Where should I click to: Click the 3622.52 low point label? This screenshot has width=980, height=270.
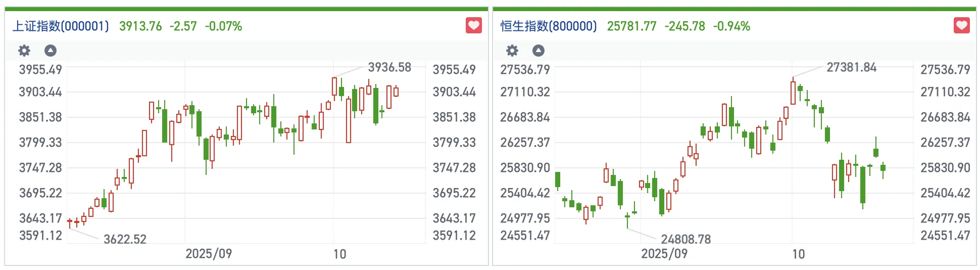click(x=125, y=239)
